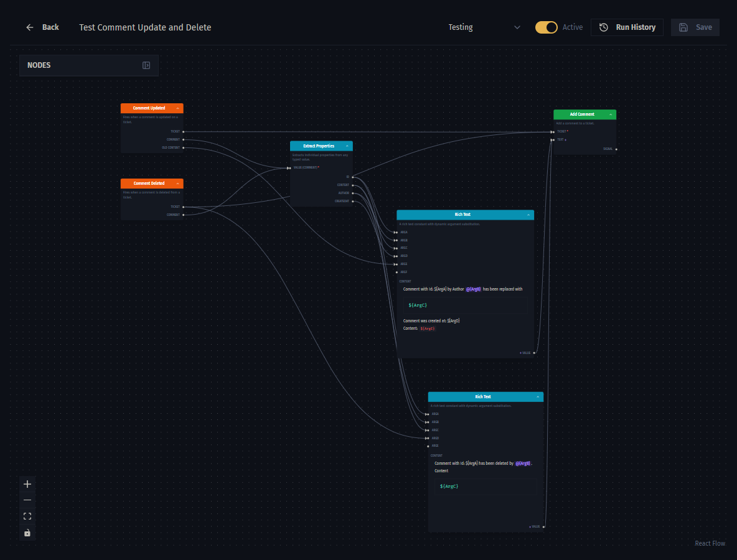Click lower Rich Text ARGD input handle
Image resolution: width=737 pixels, height=560 pixels.
(x=428, y=438)
